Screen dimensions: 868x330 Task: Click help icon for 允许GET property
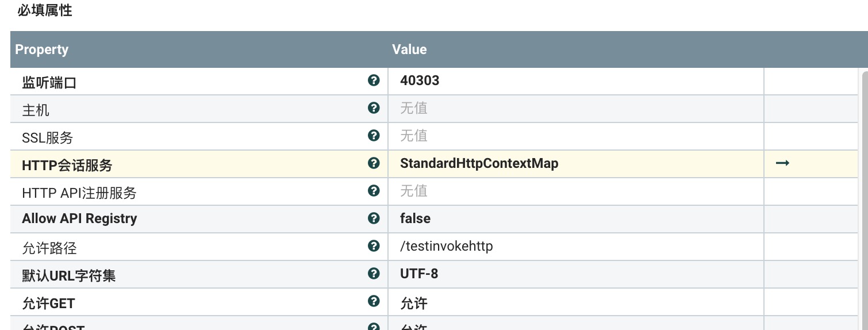pos(374,301)
